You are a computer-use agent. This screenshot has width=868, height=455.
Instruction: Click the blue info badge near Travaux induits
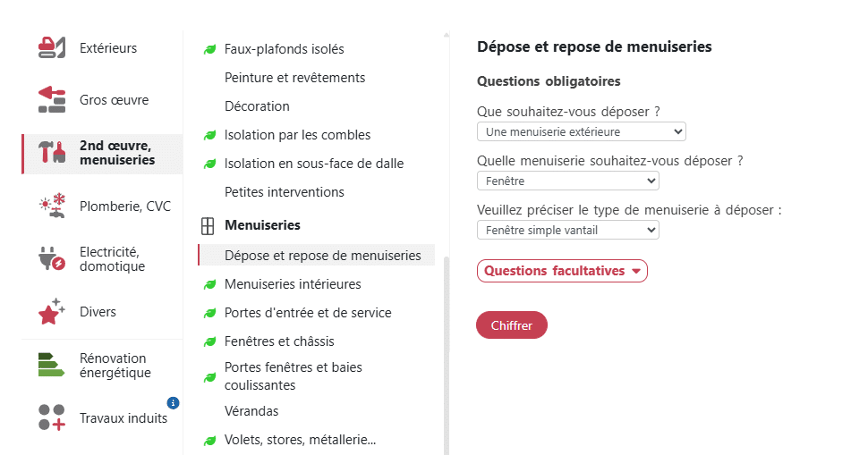(174, 403)
